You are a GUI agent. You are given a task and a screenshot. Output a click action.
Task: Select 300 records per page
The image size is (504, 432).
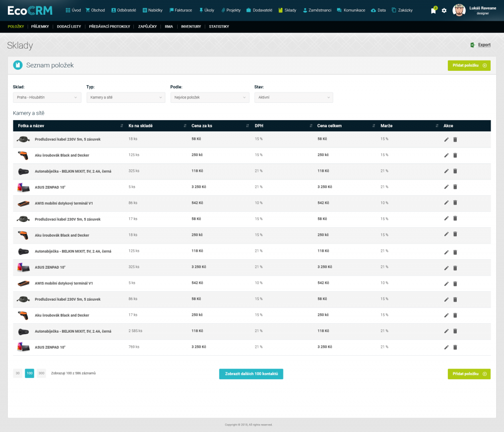tap(41, 373)
